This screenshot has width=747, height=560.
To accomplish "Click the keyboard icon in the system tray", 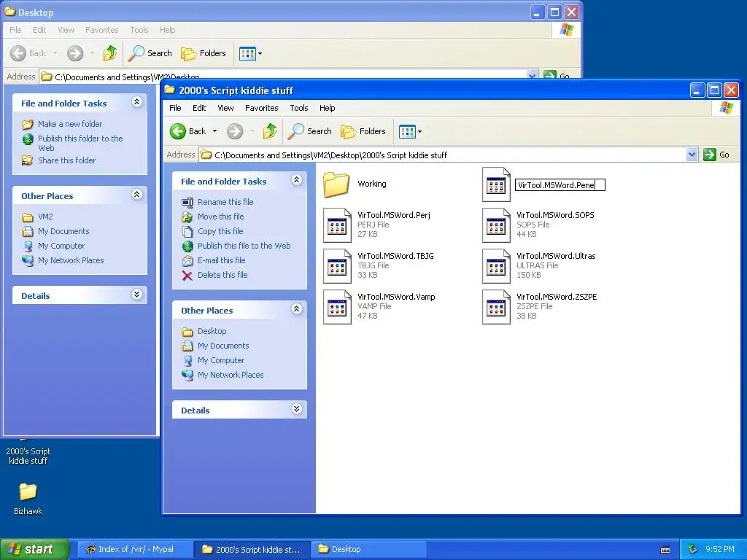I will [665, 550].
